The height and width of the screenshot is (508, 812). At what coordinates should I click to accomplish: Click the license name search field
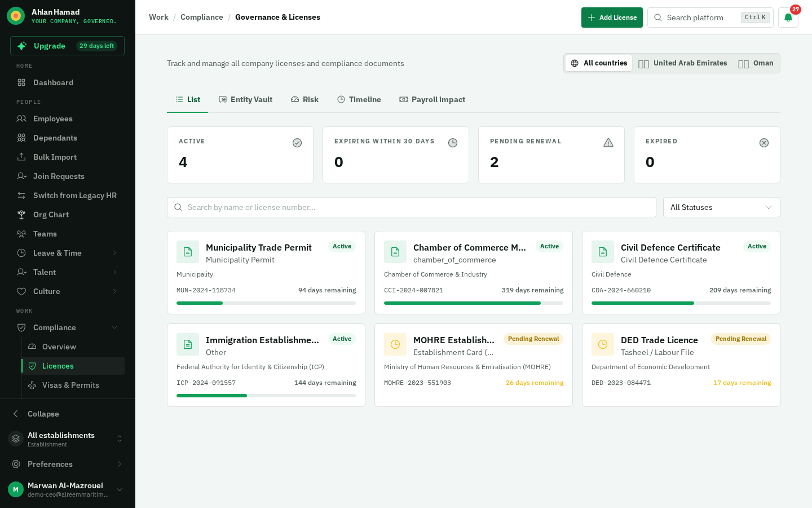(x=412, y=207)
